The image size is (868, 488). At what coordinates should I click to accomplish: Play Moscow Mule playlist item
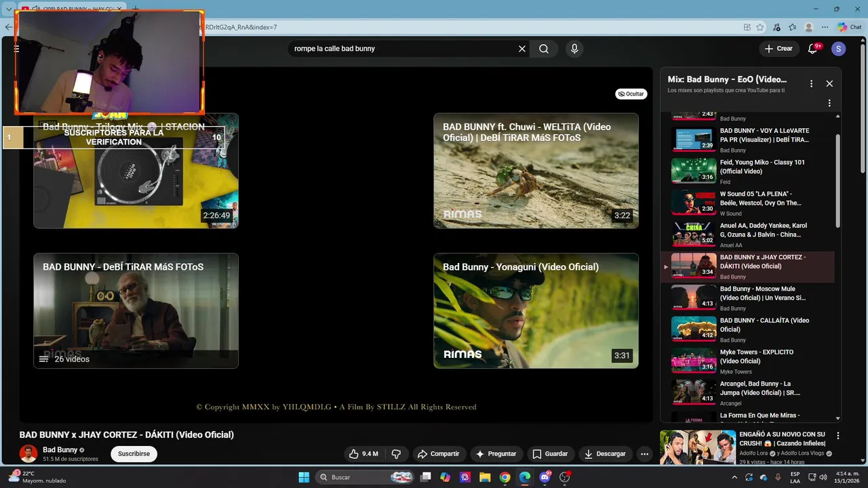pyautogui.click(x=747, y=298)
